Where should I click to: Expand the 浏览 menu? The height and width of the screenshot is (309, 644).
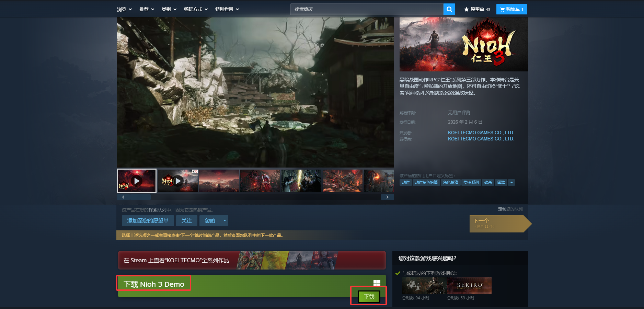[124, 9]
